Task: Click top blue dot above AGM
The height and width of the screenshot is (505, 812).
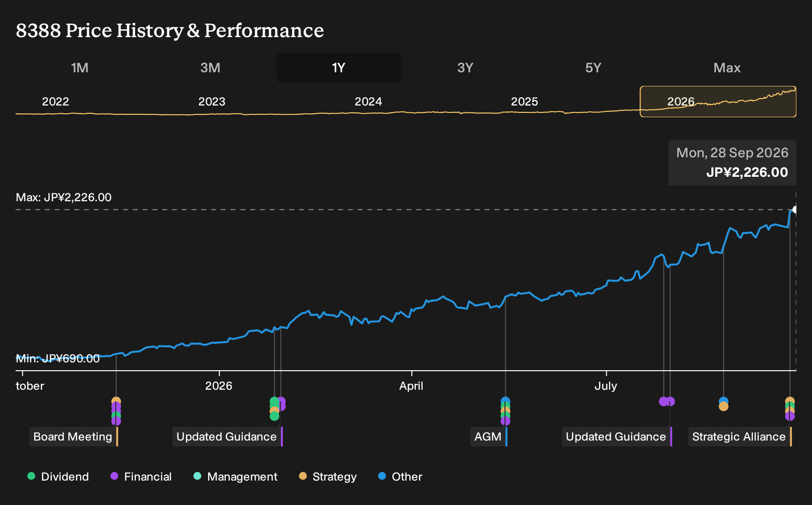Action: point(505,401)
